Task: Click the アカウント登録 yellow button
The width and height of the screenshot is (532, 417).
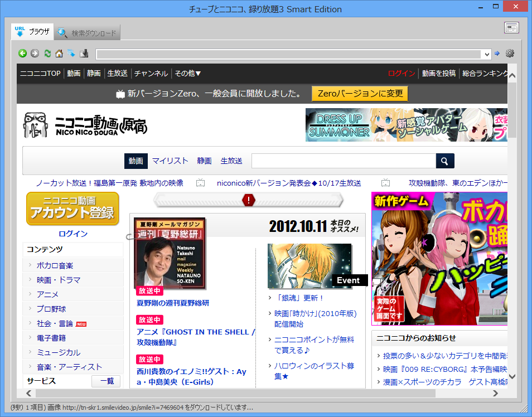Action: click(x=72, y=208)
